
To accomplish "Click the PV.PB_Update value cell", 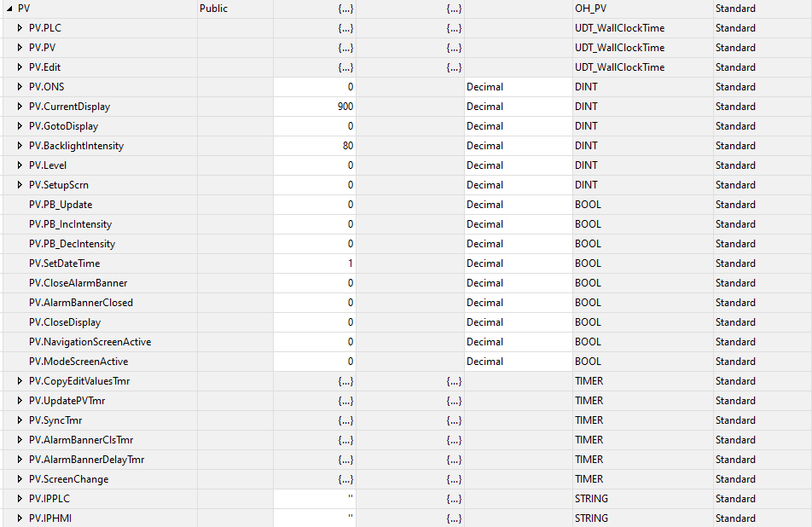I will click(315, 205).
